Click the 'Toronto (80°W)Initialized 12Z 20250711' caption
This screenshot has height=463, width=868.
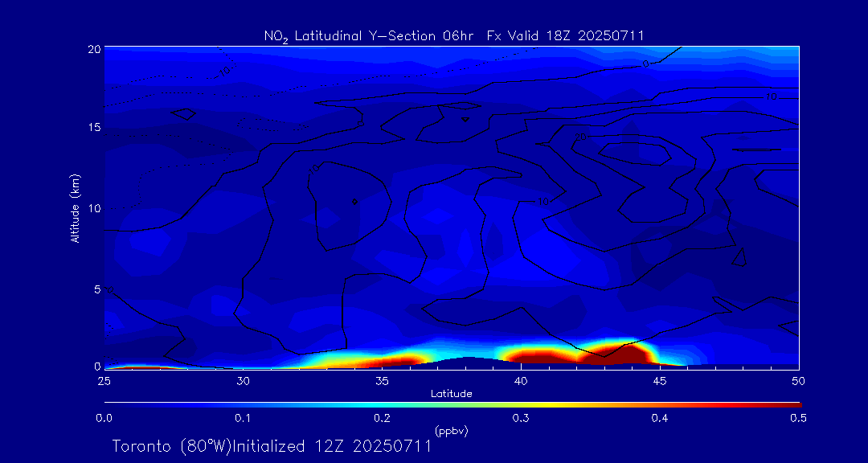pos(272,446)
